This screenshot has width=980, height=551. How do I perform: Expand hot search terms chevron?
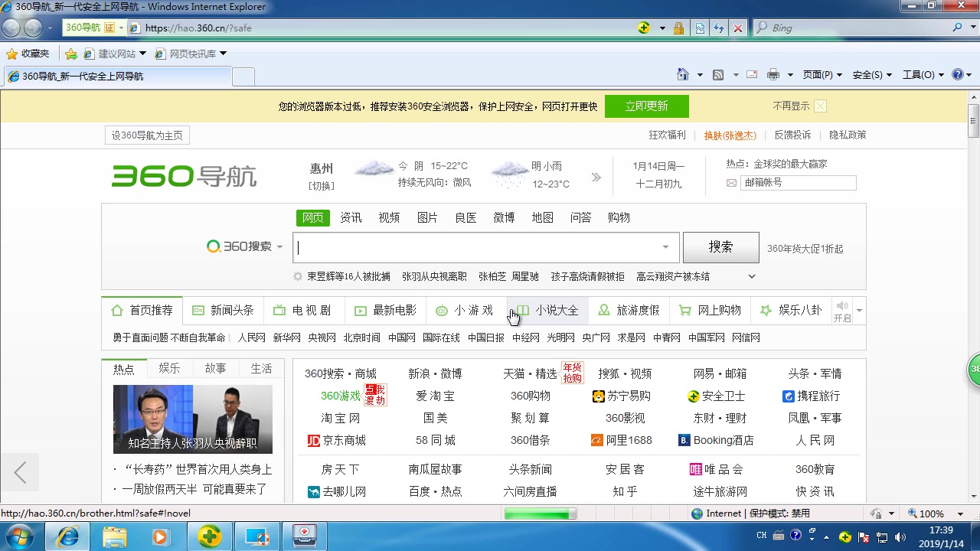point(751,276)
